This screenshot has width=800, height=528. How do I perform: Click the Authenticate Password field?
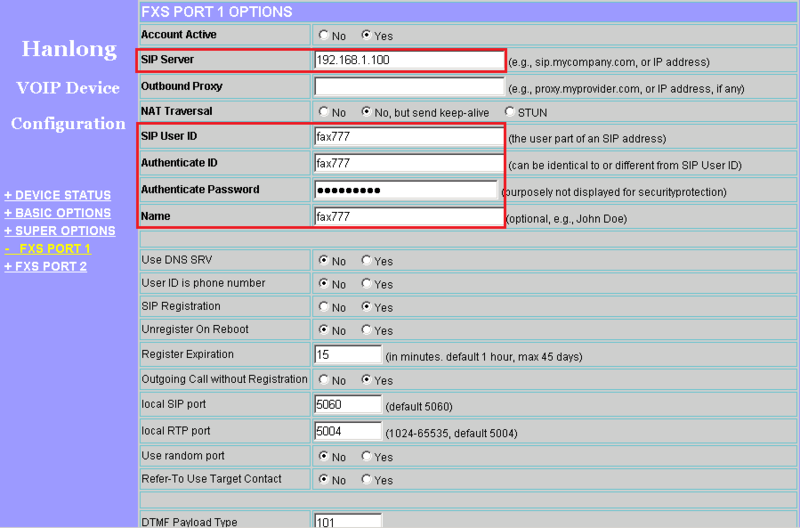click(x=406, y=190)
